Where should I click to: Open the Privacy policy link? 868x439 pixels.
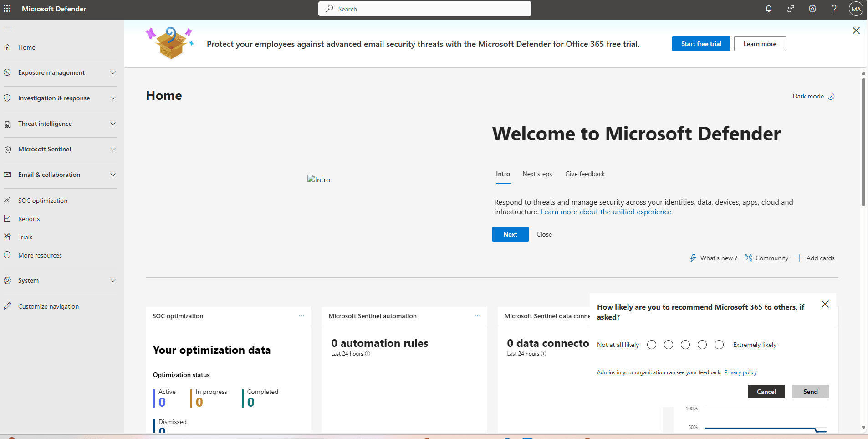point(740,372)
